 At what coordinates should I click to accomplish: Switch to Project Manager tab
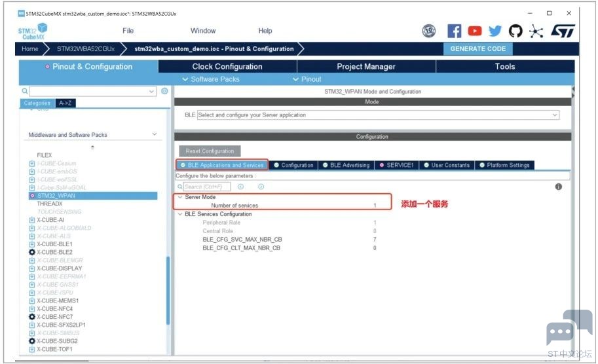tap(366, 66)
